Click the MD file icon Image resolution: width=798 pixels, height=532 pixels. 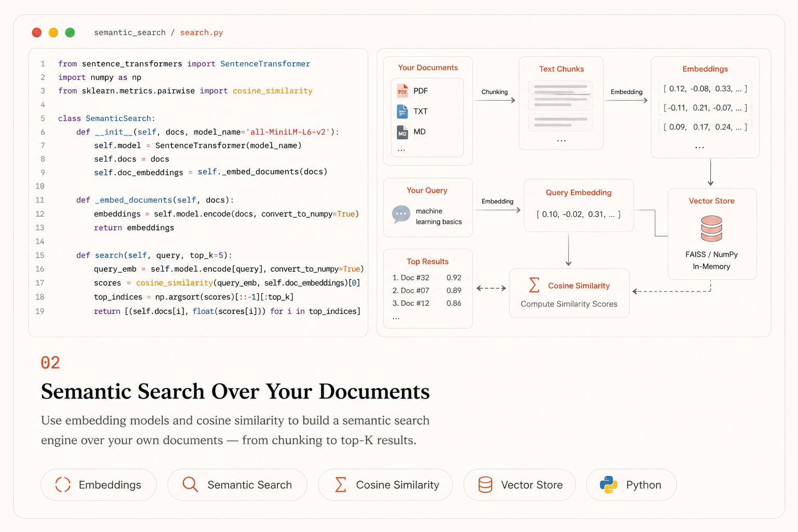point(403,132)
